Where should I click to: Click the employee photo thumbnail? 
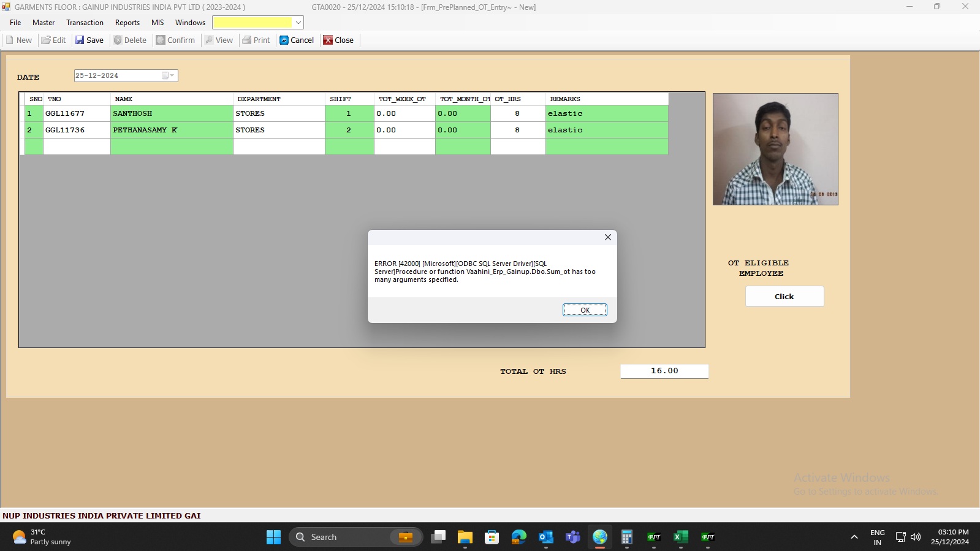click(775, 150)
